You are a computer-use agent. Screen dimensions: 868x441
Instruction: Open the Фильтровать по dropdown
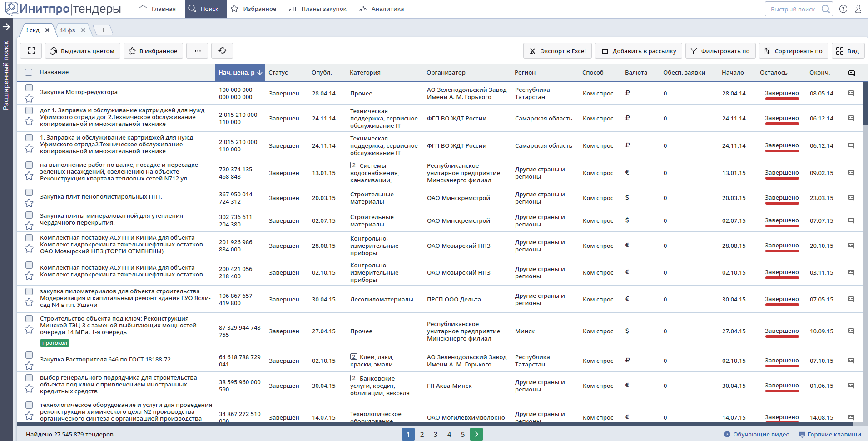coord(720,51)
